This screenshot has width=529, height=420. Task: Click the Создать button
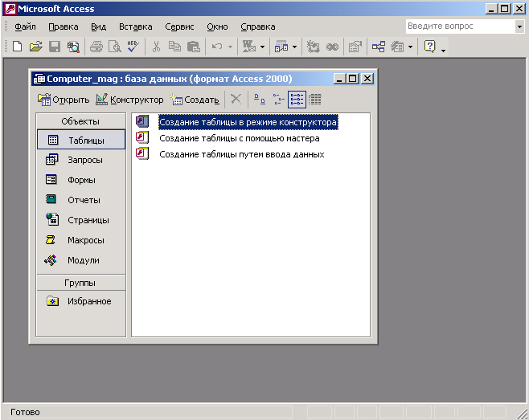(x=195, y=100)
